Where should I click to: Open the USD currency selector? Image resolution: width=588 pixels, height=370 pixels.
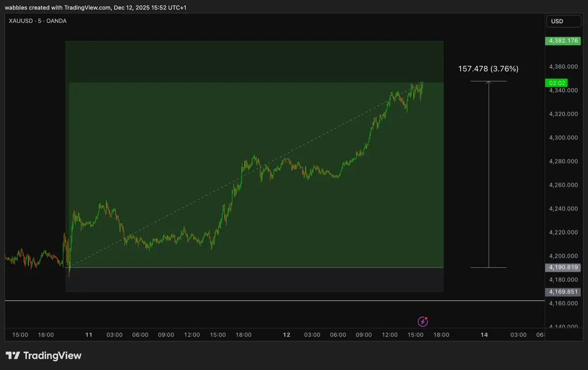(563, 21)
